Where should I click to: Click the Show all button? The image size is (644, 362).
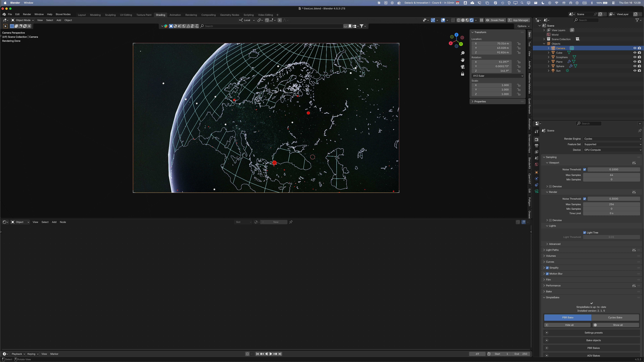pyautogui.click(x=616, y=325)
